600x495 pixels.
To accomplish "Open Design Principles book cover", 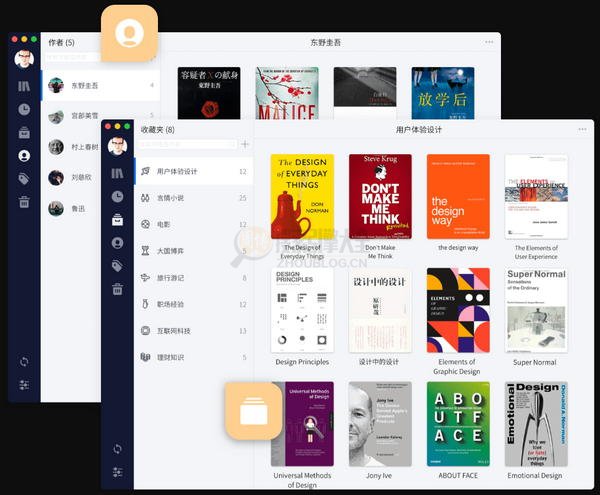I will (302, 310).
